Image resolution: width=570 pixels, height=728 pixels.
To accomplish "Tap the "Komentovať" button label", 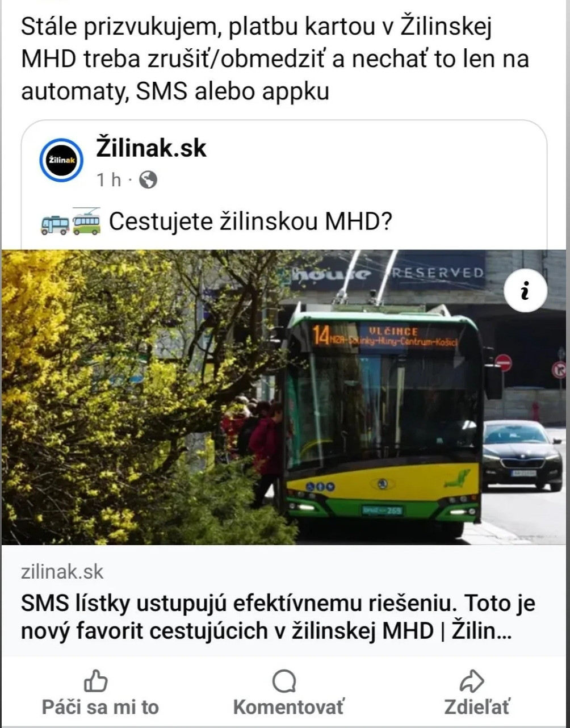I will 288,707.
